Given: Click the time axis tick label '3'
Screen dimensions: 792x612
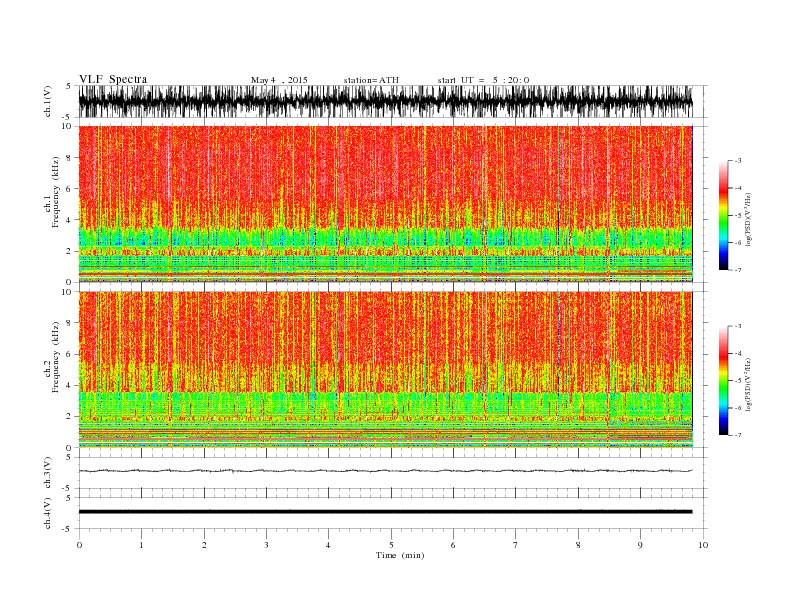Looking at the screenshot, I should 266,545.
